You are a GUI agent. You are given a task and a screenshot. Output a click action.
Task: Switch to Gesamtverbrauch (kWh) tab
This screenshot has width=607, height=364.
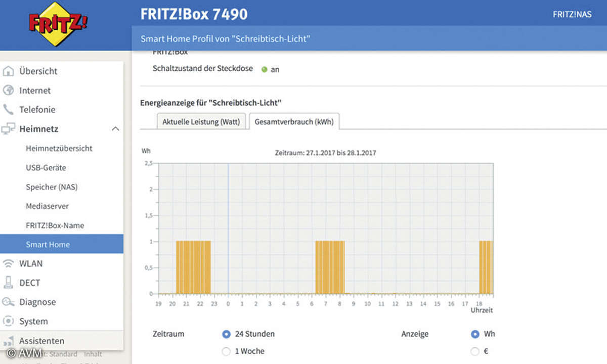tap(294, 121)
